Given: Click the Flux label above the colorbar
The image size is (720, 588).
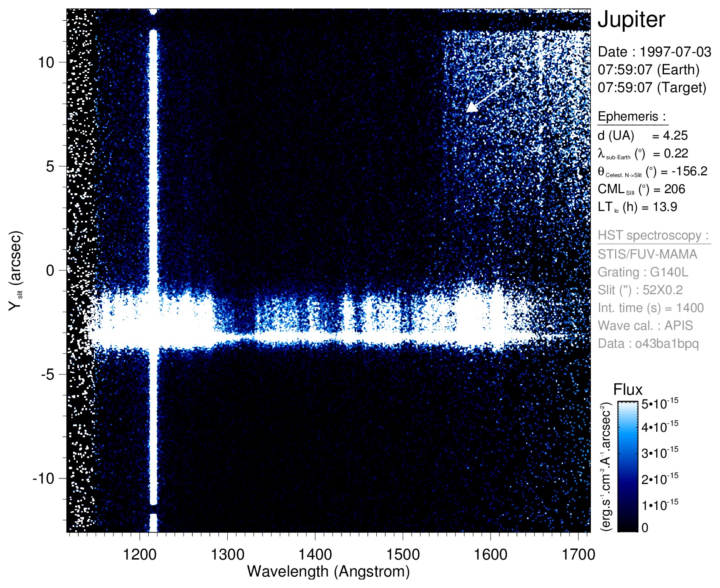Looking at the screenshot, I should (x=627, y=389).
